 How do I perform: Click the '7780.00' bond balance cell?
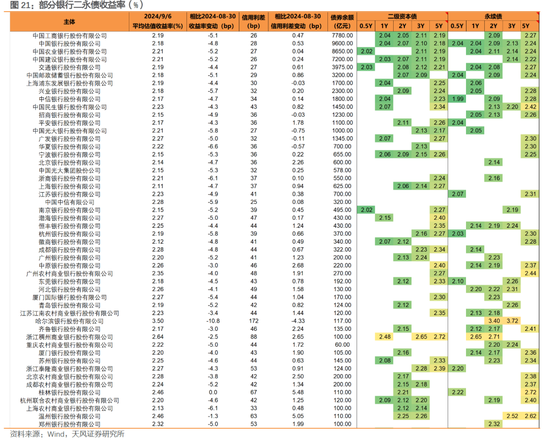pos(342,35)
